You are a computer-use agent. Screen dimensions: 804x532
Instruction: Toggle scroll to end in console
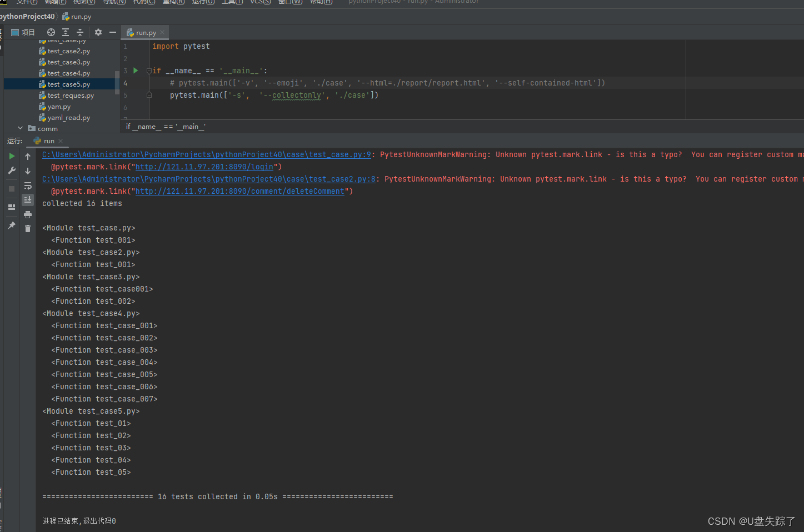[28, 199]
